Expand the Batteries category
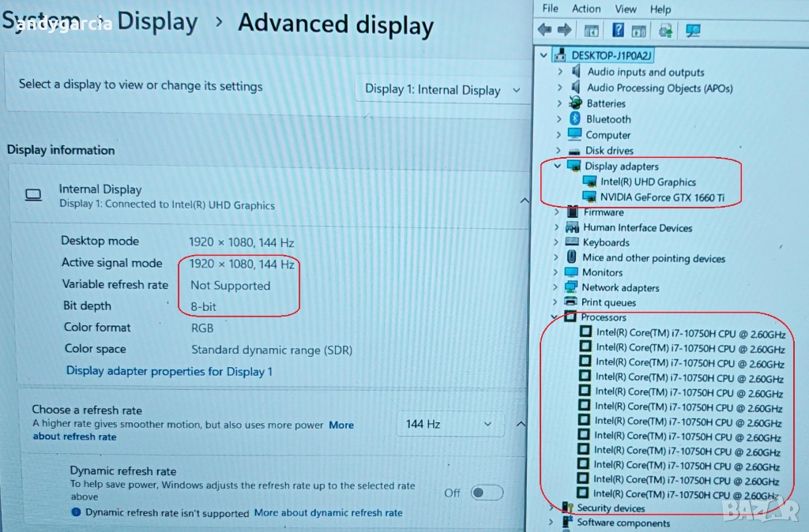The width and height of the screenshot is (809, 532). coord(560,103)
